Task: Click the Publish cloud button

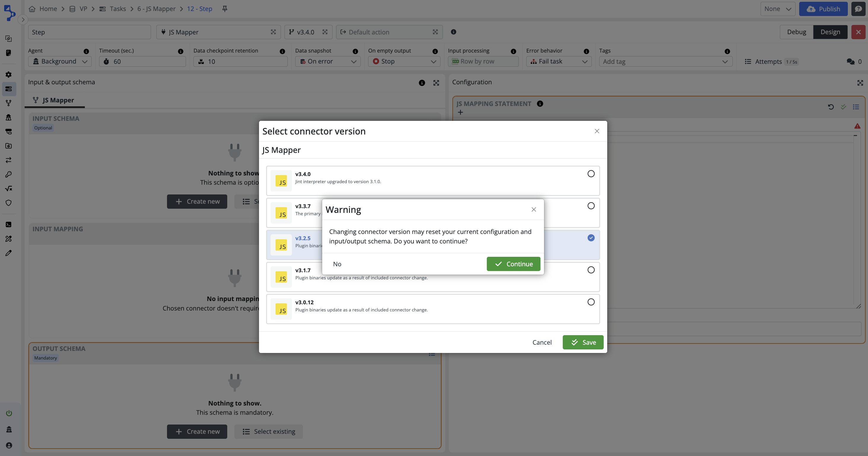Action: 823,9
